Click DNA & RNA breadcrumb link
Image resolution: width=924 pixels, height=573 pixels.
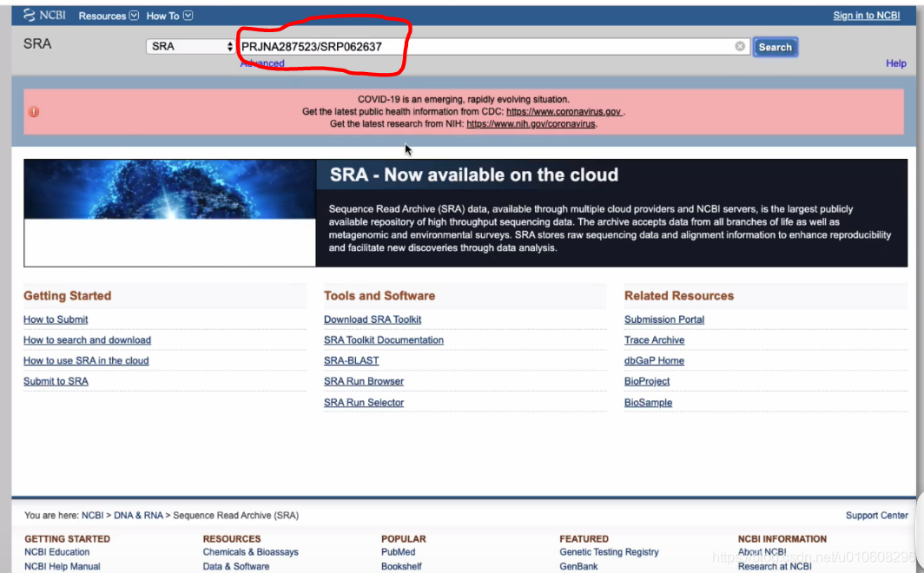click(138, 516)
